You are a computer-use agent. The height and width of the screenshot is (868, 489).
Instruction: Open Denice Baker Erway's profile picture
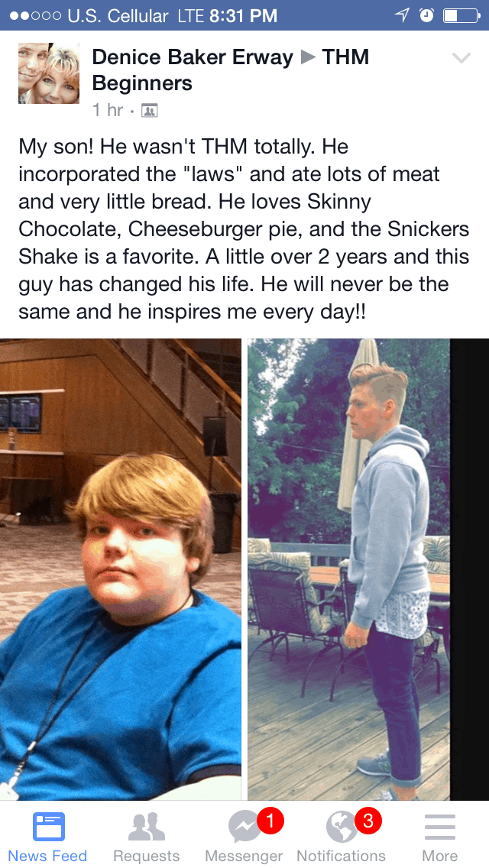pos(49,73)
